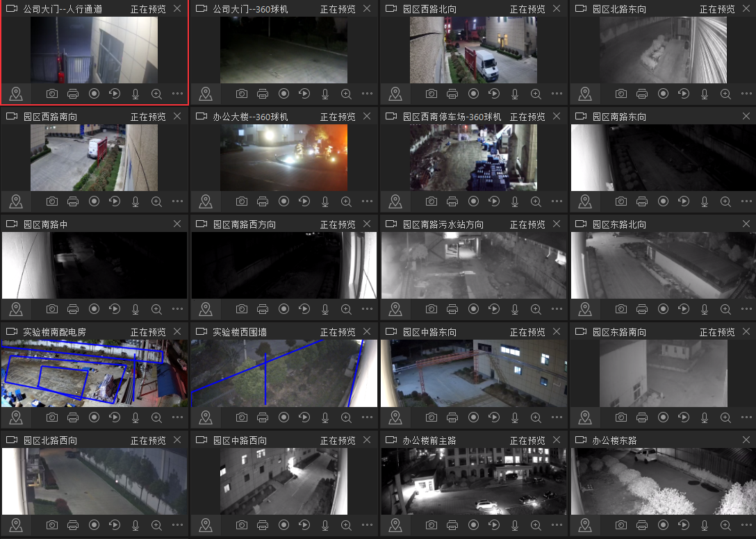Click print icon under 园区西南停车场-360球机
The height and width of the screenshot is (539, 756).
tap(452, 201)
